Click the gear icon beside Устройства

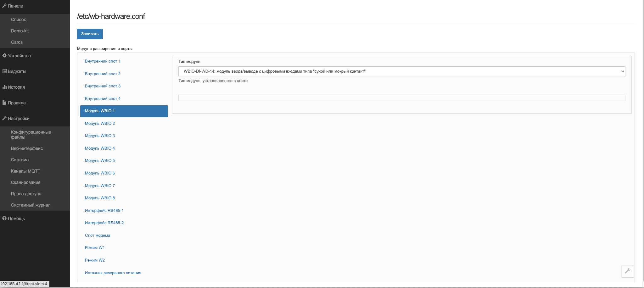click(x=4, y=56)
